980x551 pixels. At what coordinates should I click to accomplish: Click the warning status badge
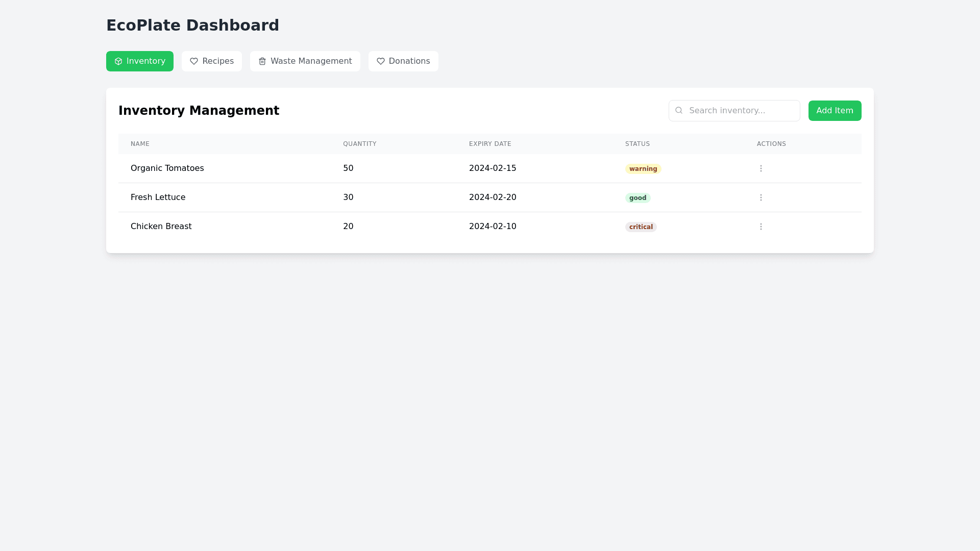click(x=643, y=169)
